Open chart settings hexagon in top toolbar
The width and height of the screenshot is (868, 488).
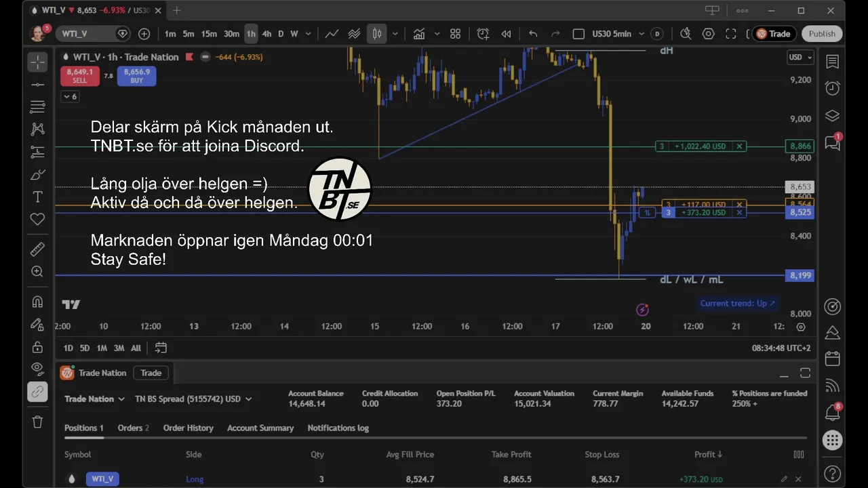[708, 34]
